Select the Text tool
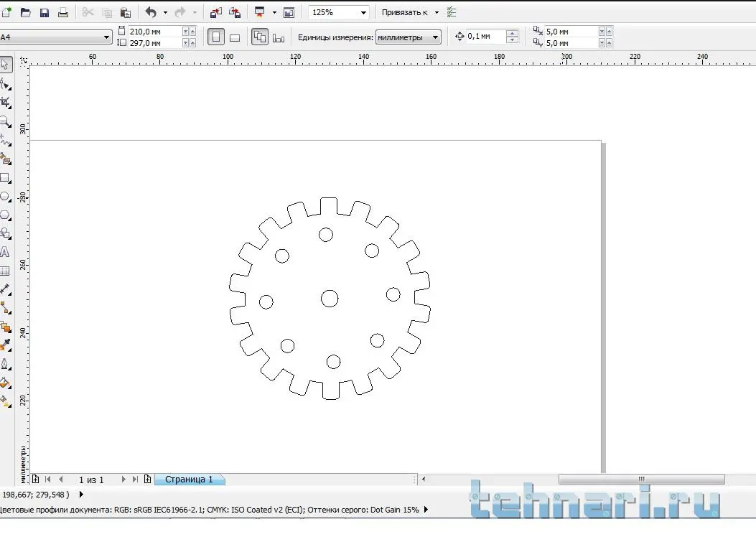 pyautogui.click(x=5, y=252)
